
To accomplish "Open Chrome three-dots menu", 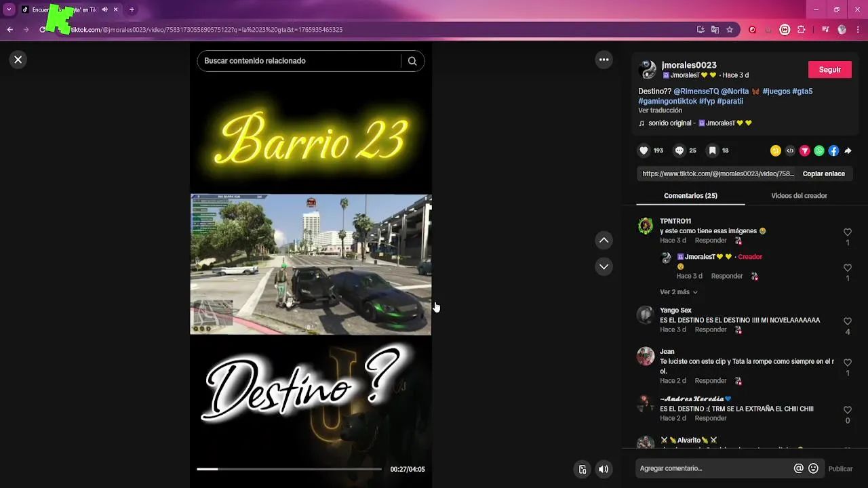I will [859, 30].
